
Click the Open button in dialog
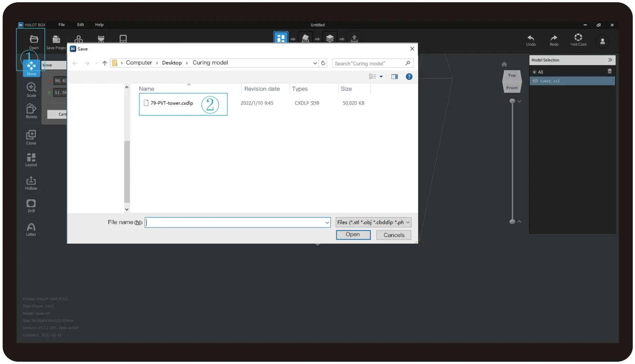coord(353,235)
